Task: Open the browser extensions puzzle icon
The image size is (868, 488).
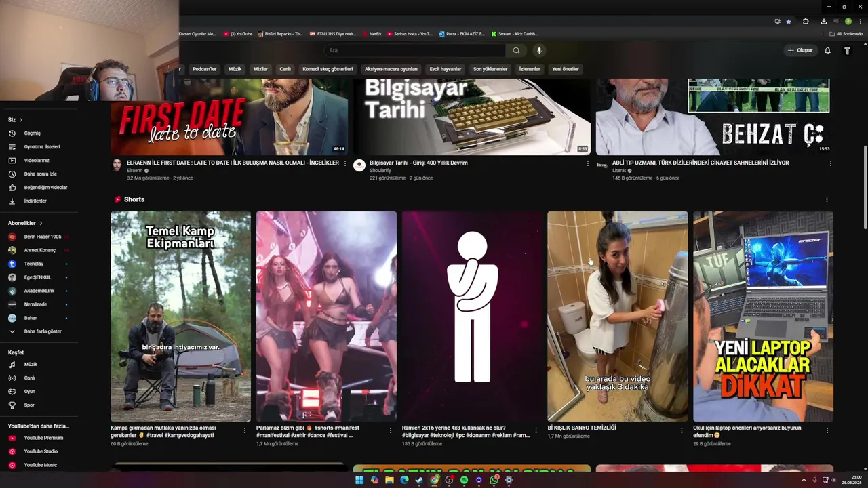Action: click(806, 21)
